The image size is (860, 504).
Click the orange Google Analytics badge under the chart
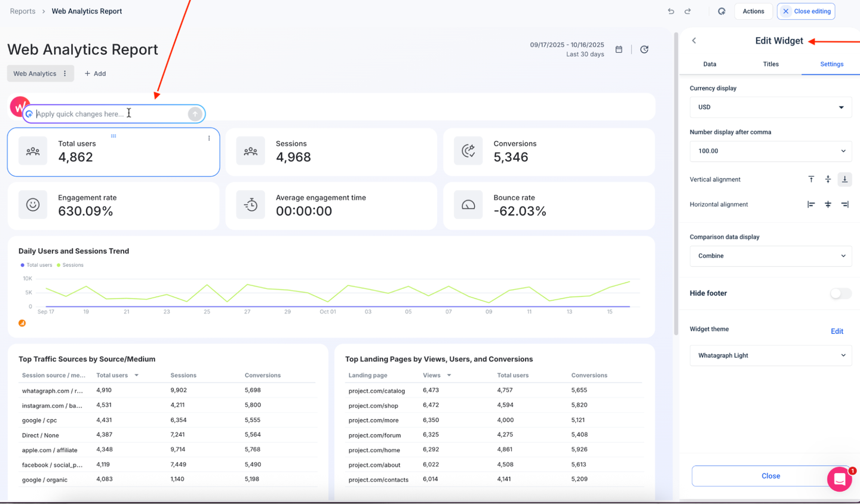tap(22, 322)
